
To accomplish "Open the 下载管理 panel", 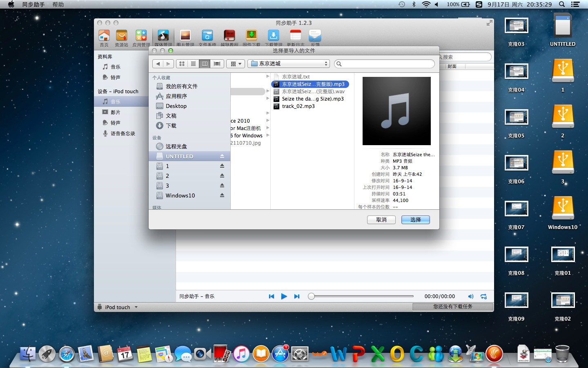I will click(x=273, y=37).
